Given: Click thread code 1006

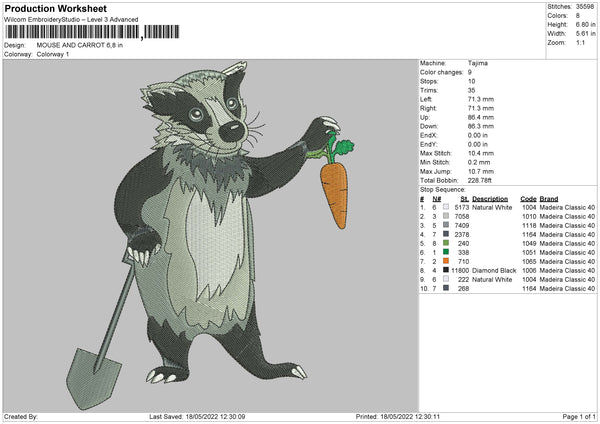Looking at the screenshot, I should click(x=529, y=270).
